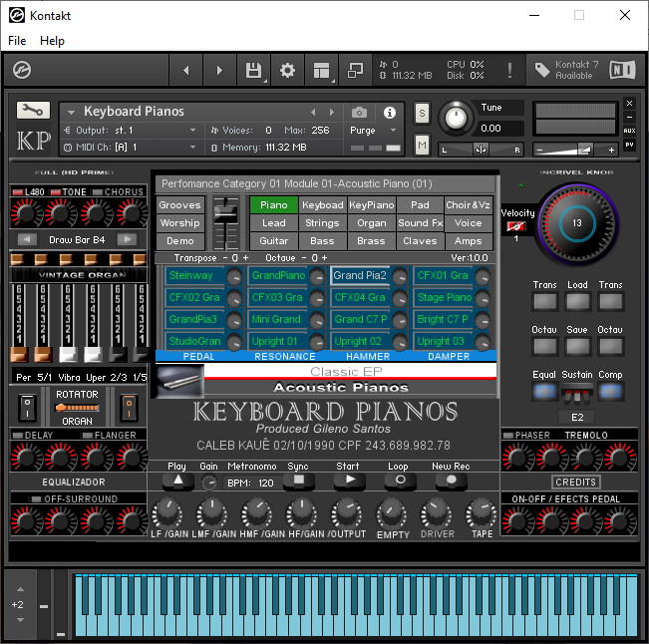Click the Tune knob
The height and width of the screenshot is (644, 649).
(456, 118)
